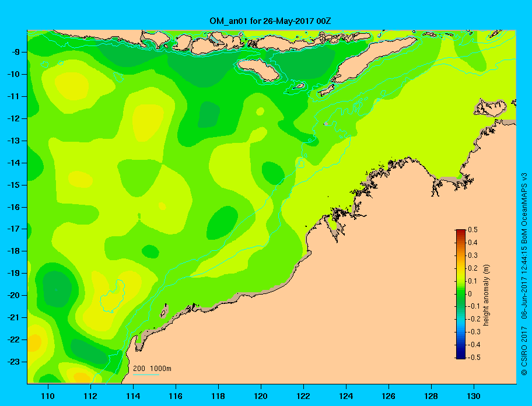This screenshot has height=406, width=532.
Task: Click latitude axis label -13
Action: point(13,141)
